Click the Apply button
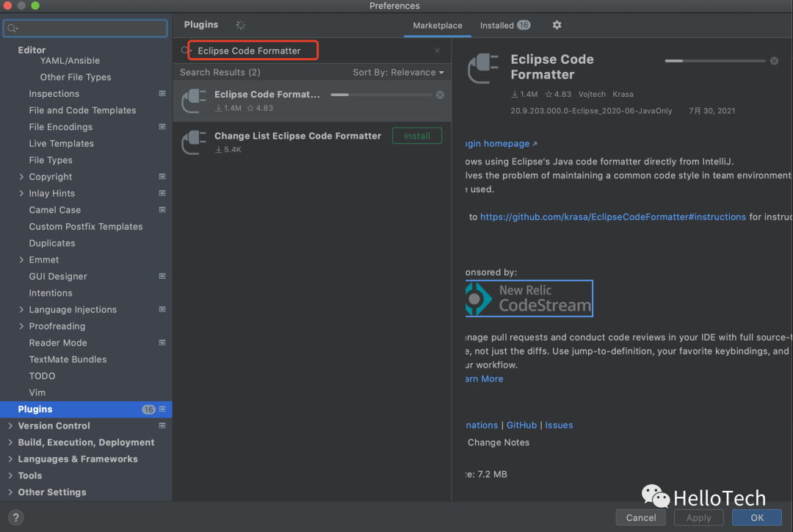793x532 pixels. click(x=698, y=517)
